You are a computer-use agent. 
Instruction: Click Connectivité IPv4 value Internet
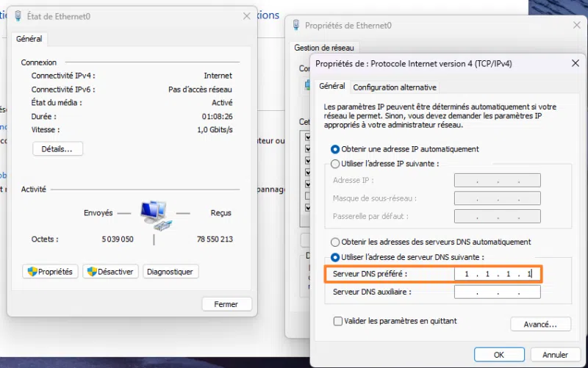218,76
